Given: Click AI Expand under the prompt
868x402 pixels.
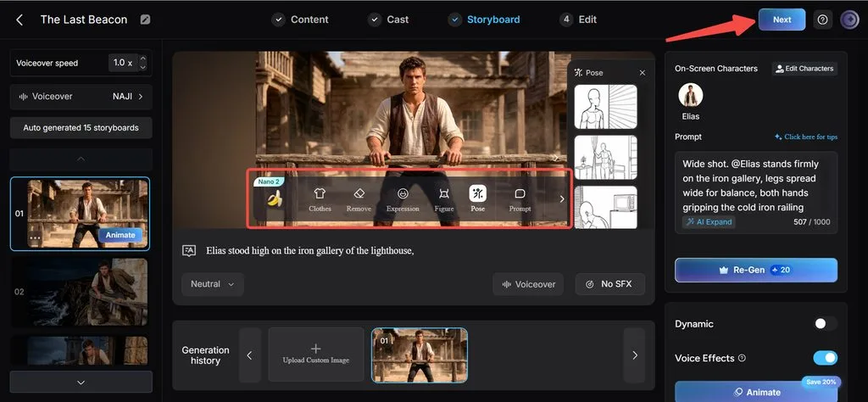Looking at the screenshot, I should [x=709, y=222].
